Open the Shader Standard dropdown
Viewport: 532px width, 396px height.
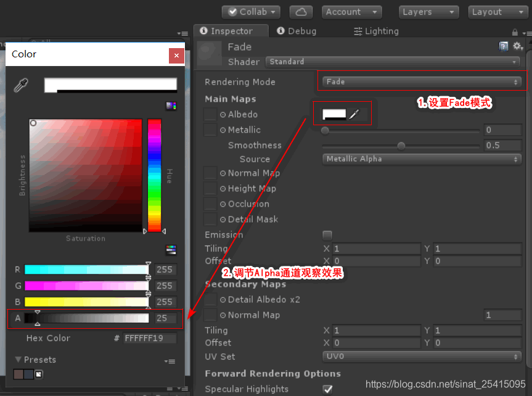click(x=393, y=62)
